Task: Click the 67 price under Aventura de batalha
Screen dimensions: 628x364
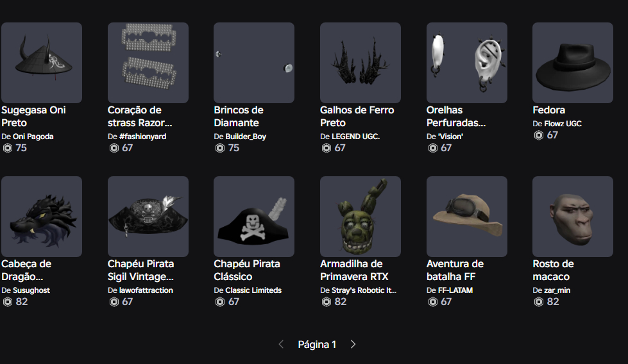Action: tap(446, 302)
